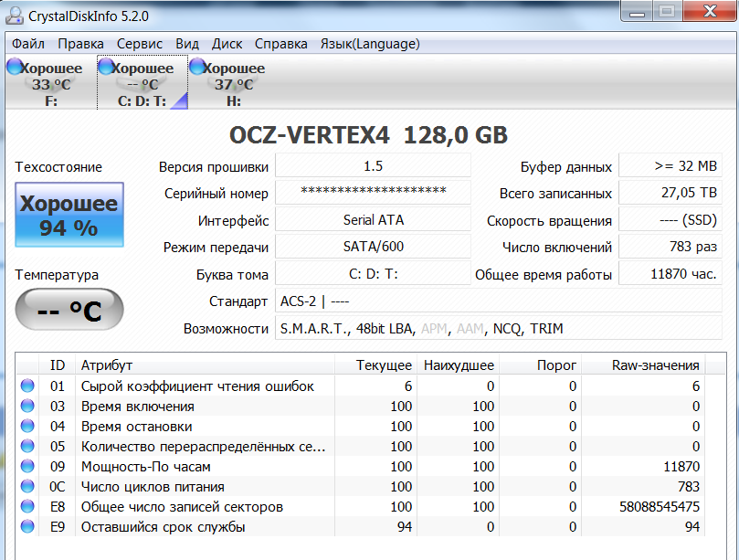
Task: Open the Диск menu
Action: 227,44
